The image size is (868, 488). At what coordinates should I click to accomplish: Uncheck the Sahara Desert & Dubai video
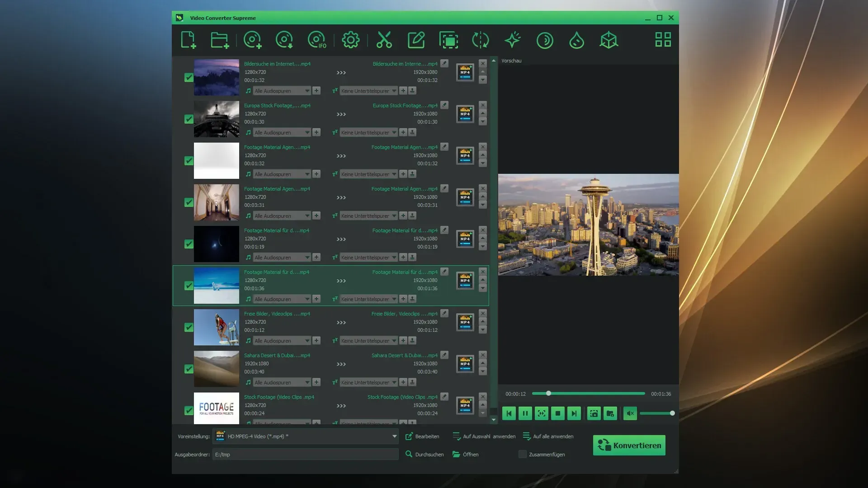pyautogui.click(x=189, y=369)
